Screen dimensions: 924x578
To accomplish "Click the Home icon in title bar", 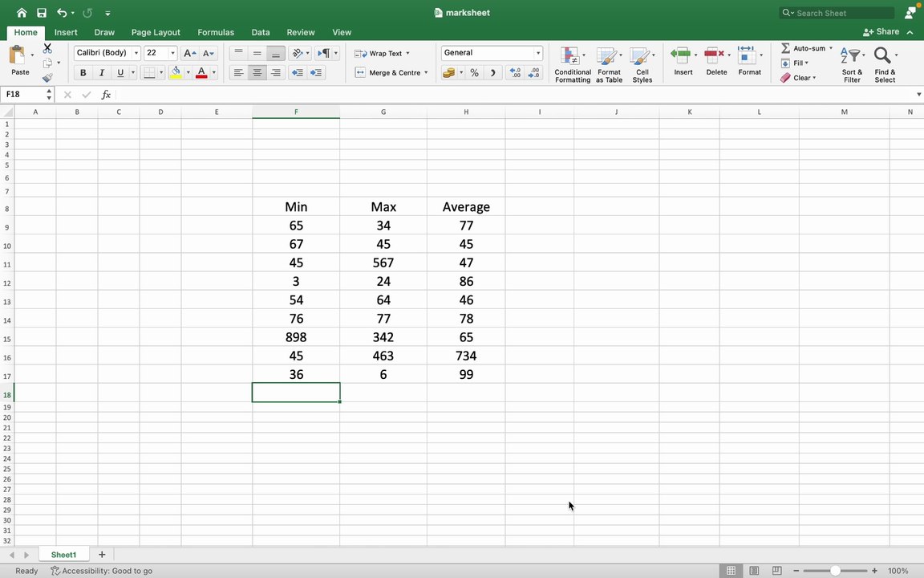I will click(22, 12).
